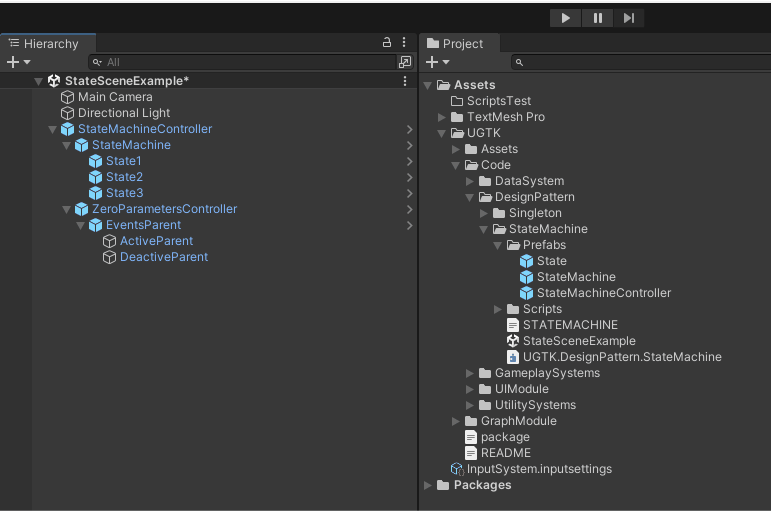Collapse the DesignPattern folder
771x511 pixels.
pos(470,197)
